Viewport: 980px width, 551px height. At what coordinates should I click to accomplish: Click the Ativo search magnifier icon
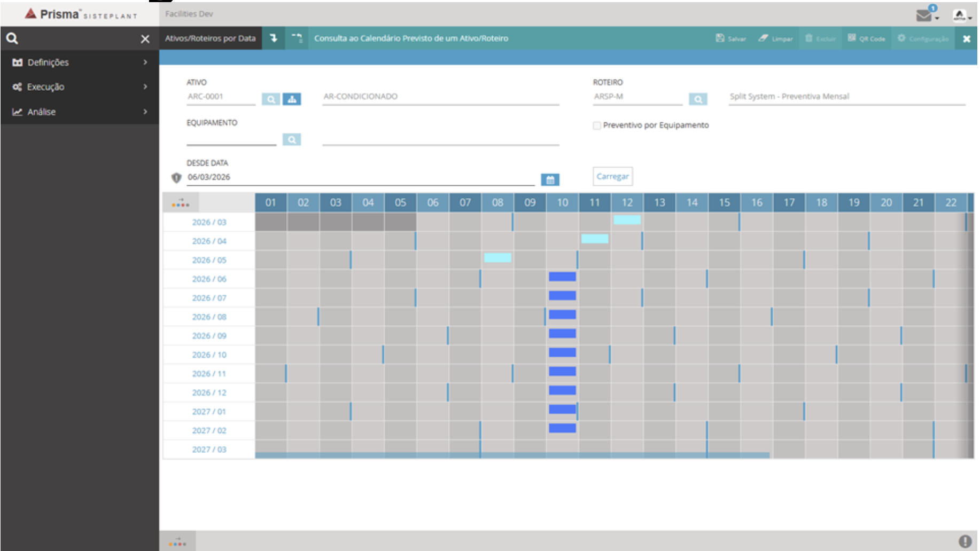pos(271,99)
